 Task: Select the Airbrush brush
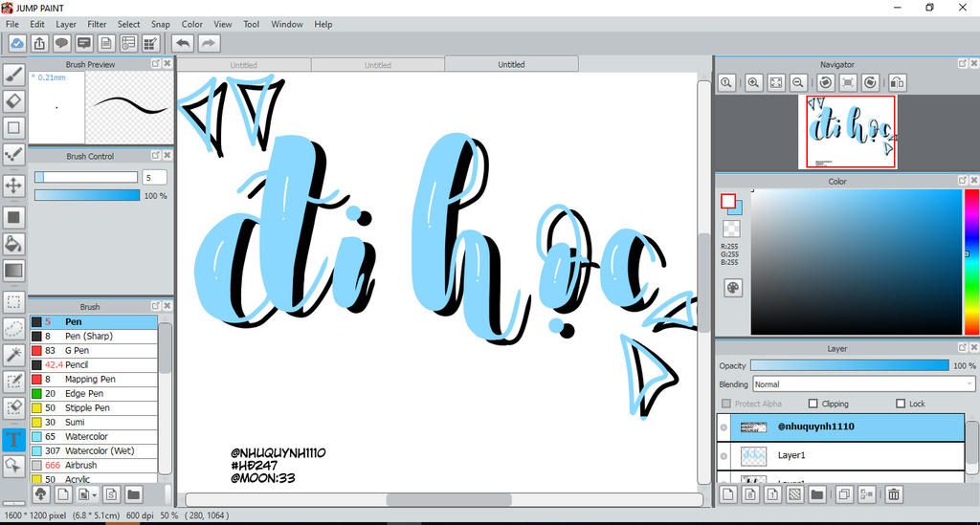pyautogui.click(x=94, y=465)
